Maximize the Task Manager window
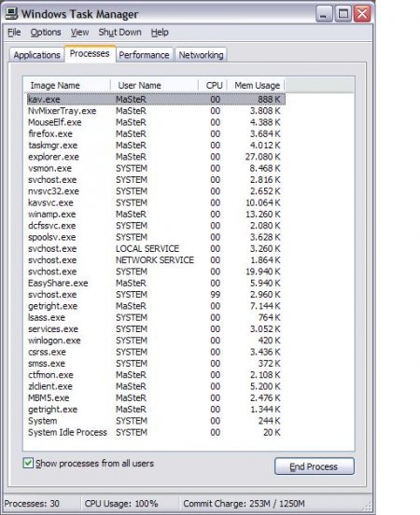 point(343,14)
